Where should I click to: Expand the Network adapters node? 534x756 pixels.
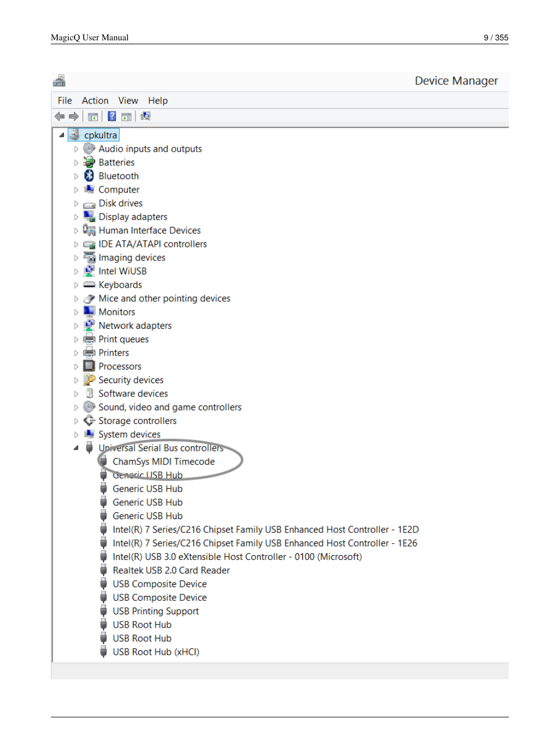[76, 326]
